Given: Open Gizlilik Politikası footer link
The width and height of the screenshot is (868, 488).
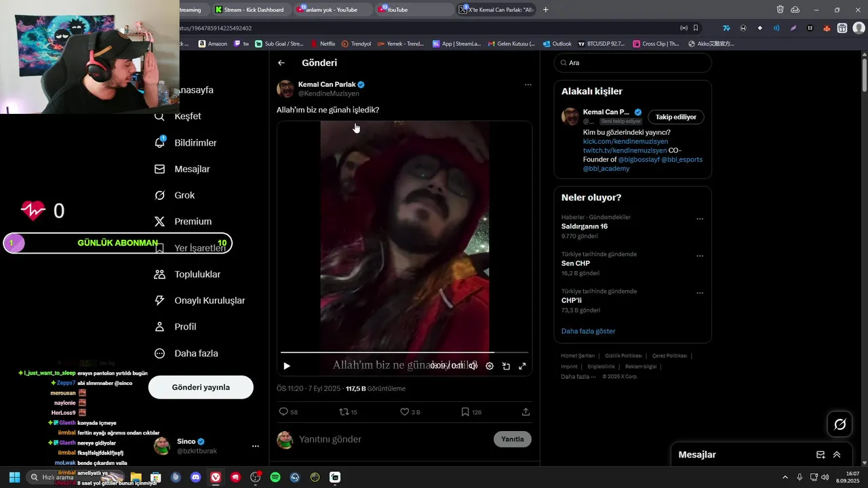Looking at the screenshot, I should pyautogui.click(x=624, y=356).
